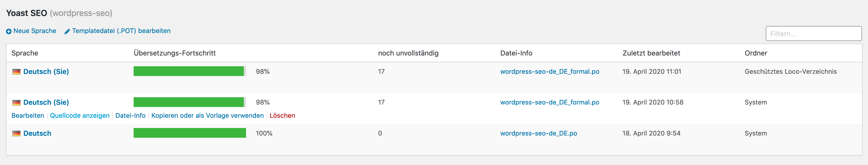Click the 98% value in first row
The height and width of the screenshot is (165, 868).
tap(263, 72)
